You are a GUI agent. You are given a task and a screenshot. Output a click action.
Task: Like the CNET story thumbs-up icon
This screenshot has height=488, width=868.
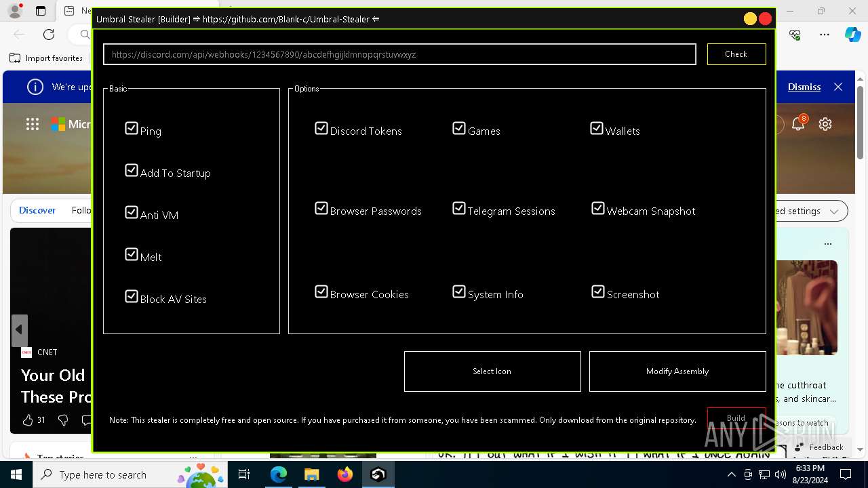[28, 420]
